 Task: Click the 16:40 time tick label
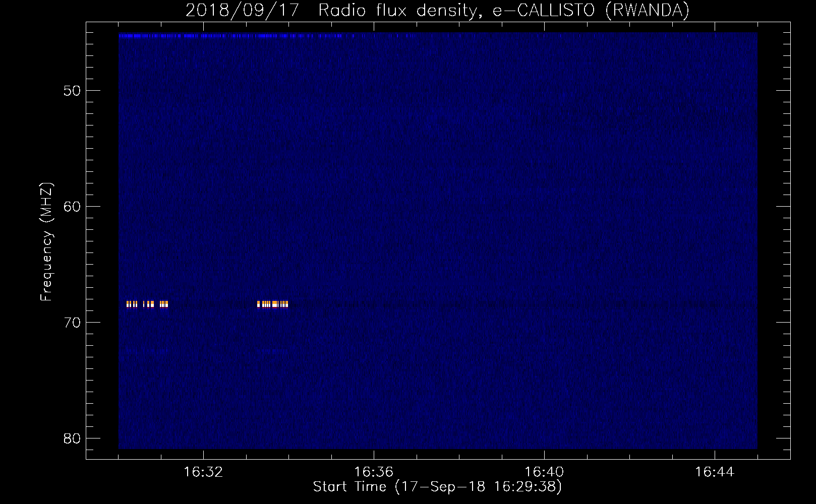[544, 472]
